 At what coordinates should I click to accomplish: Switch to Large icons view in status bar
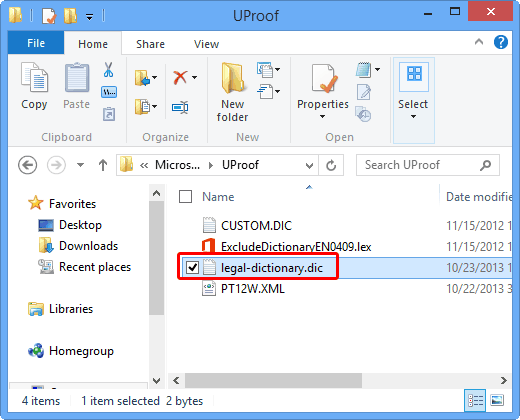[x=497, y=401]
